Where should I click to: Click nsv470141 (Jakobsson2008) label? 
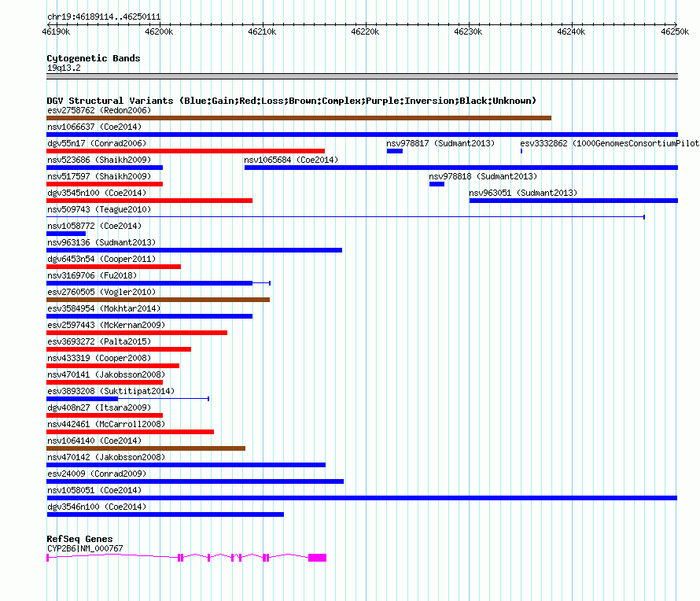[x=106, y=374]
